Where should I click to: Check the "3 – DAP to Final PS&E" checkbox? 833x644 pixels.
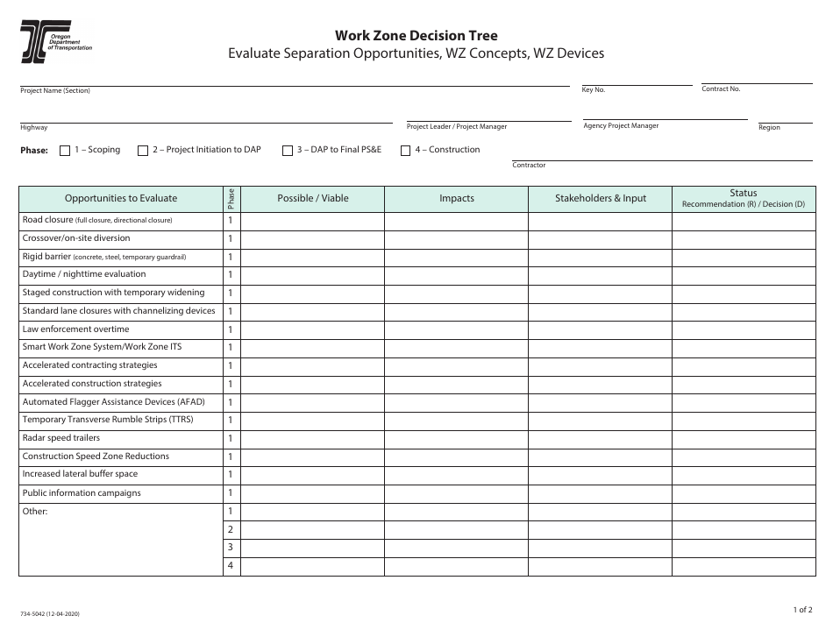[x=287, y=150]
